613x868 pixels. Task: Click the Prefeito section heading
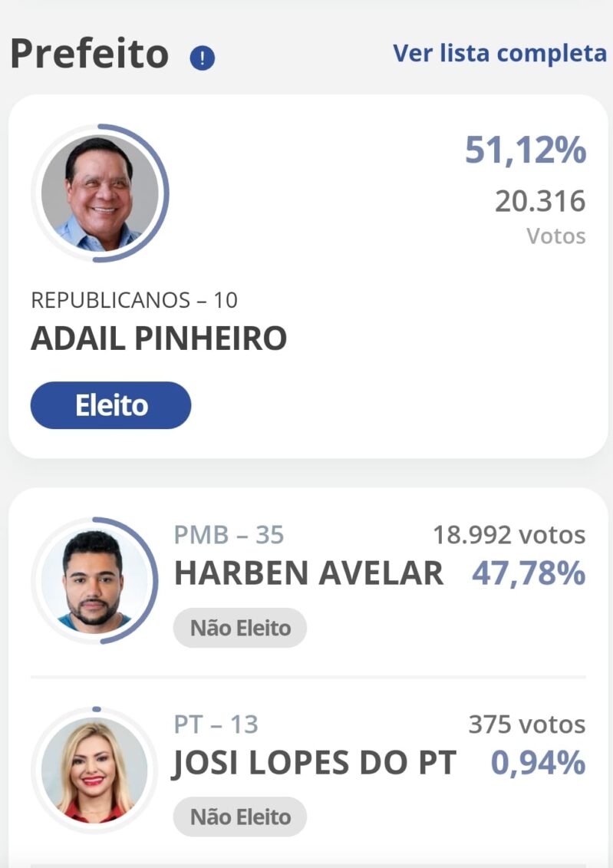[x=90, y=54]
